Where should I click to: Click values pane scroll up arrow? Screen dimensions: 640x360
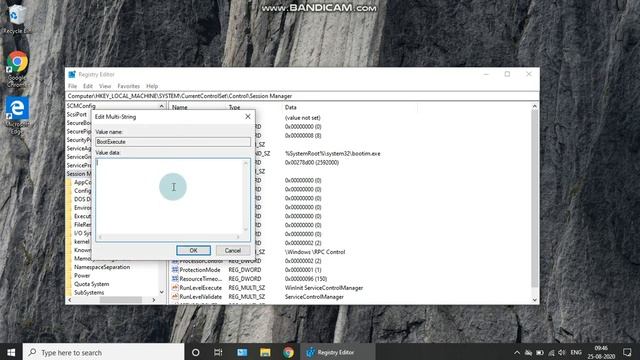pyautogui.click(x=535, y=106)
